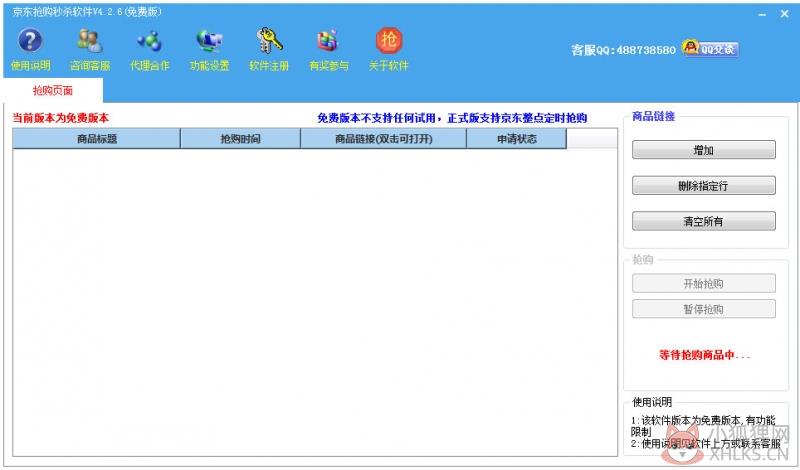Click the 商品链接(双击可打开) column header
The height and width of the screenshot is (470, 800).
point(383,139)
